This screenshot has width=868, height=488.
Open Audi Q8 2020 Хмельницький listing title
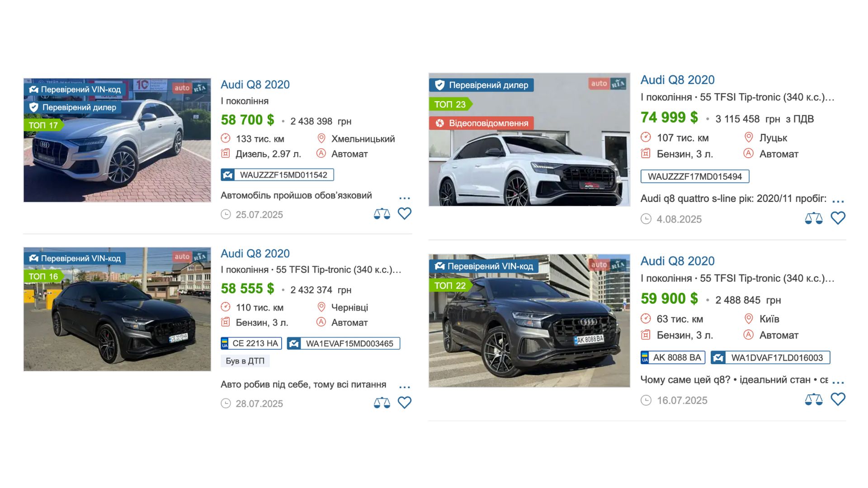coord(255,84)
